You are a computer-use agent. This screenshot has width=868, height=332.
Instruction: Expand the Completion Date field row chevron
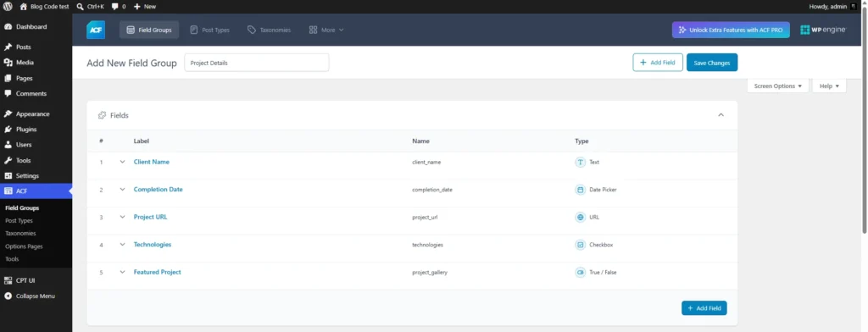[x=122, y=189]
